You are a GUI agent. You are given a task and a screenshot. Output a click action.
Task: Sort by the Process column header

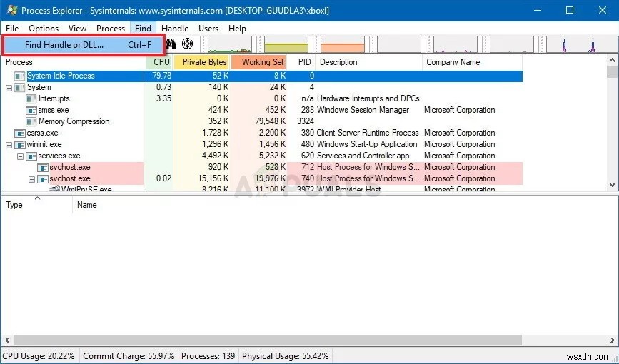point(73,62)
